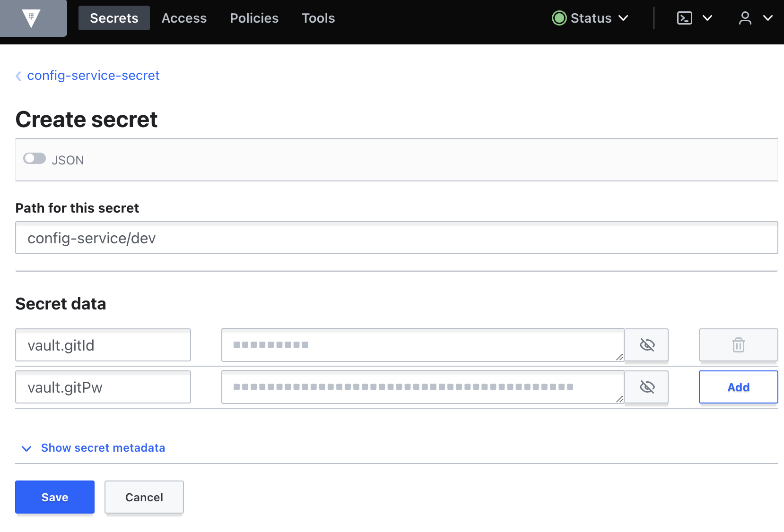Screen dimensions: 784x532
Task: Toggle the JSON switch
Action: 35,159
